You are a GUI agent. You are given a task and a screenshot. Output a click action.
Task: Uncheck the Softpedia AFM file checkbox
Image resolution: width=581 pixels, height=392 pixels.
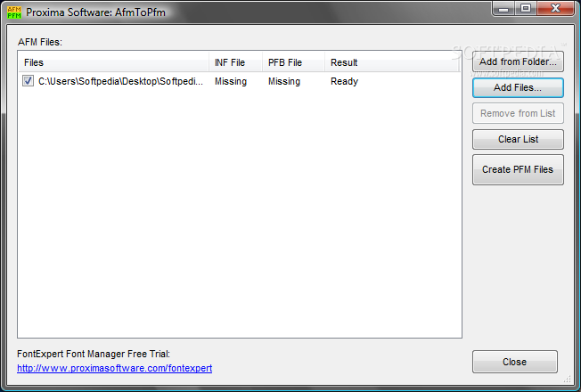[28, 81]
